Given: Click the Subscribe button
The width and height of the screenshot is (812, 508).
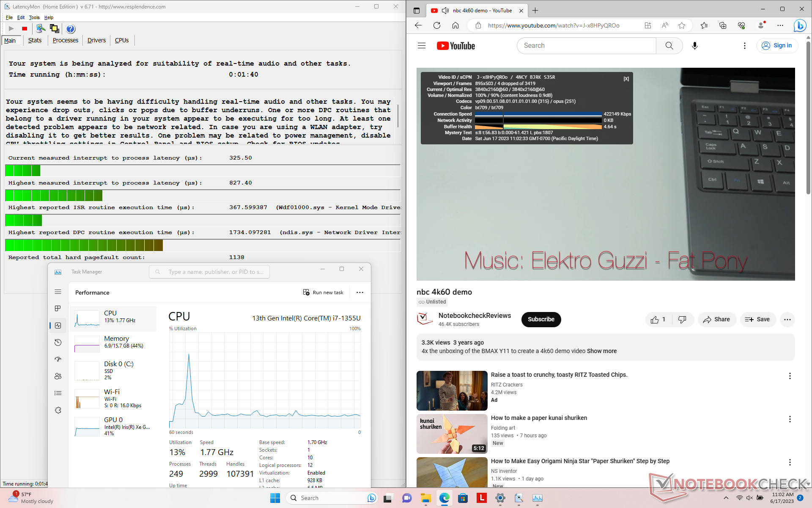Looking at the screenshot, I should pyautogui.click(x=541, y=320).
